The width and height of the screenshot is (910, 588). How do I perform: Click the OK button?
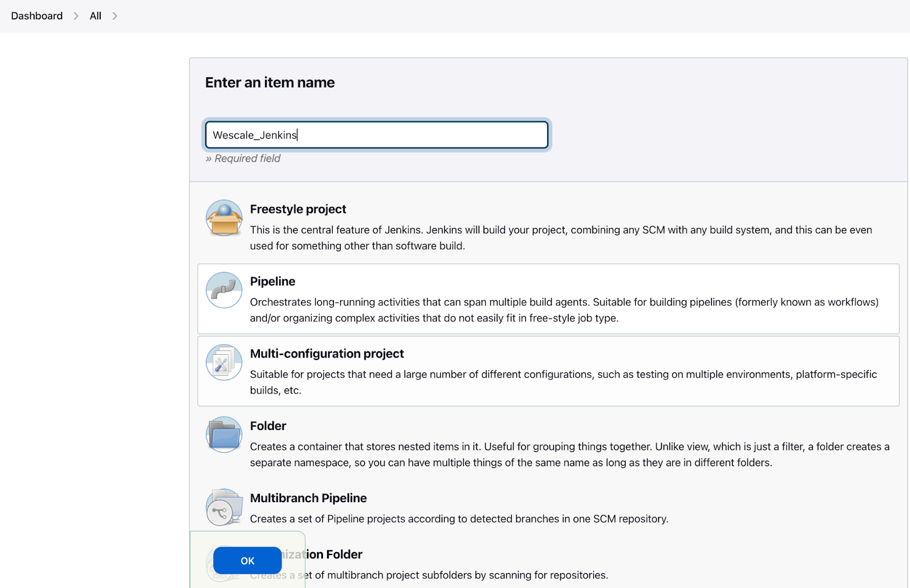click(x=247, y=561)
